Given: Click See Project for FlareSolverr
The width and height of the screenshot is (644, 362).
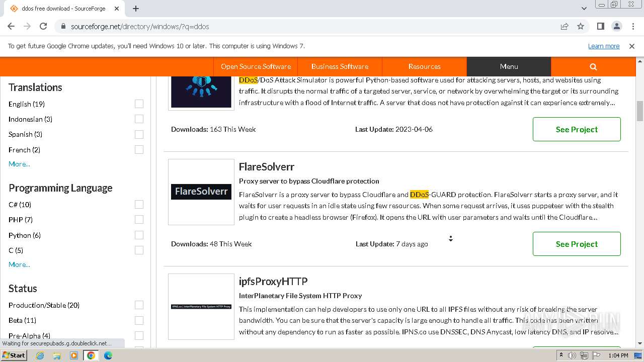Looking at the screenshot, I should pos(577,244).
